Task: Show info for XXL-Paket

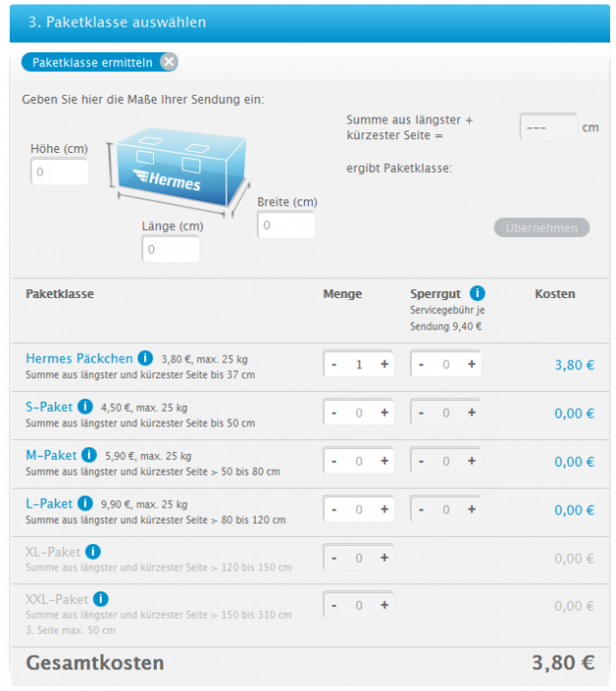Action: tap(101, 599)
